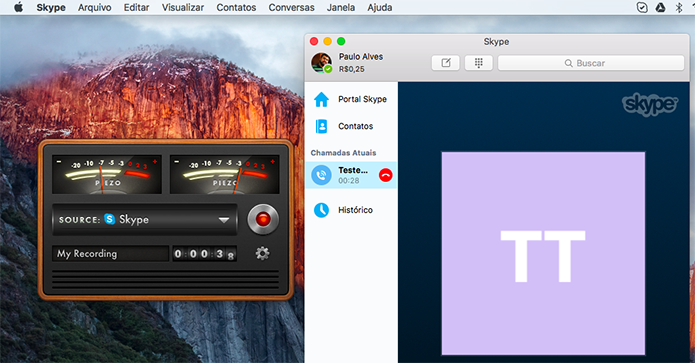Click the Bluetooth menu bar icon
The height and width of the screenshot is (363, 695).
point(679,8)
